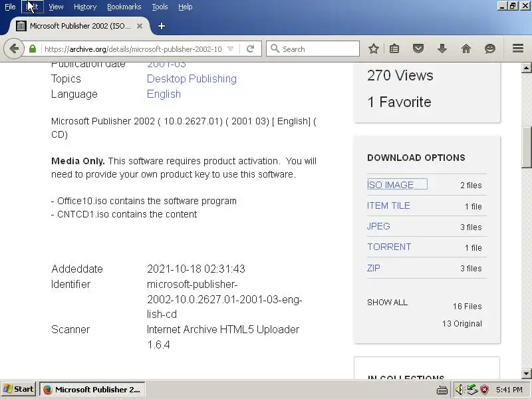Screen dimensions: 532x399
Task: Click the scrollbar down arrow
Action: (x=526, y=374)
